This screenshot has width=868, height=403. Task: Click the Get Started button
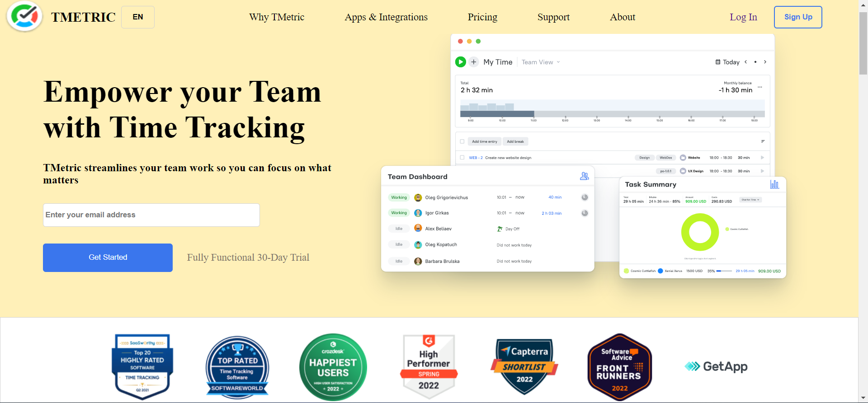pos(108,258)
